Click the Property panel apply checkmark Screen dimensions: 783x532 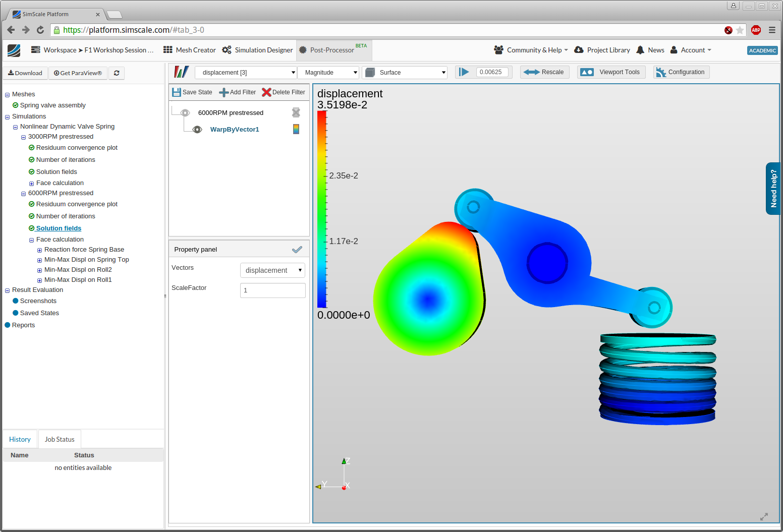point(297,250)
